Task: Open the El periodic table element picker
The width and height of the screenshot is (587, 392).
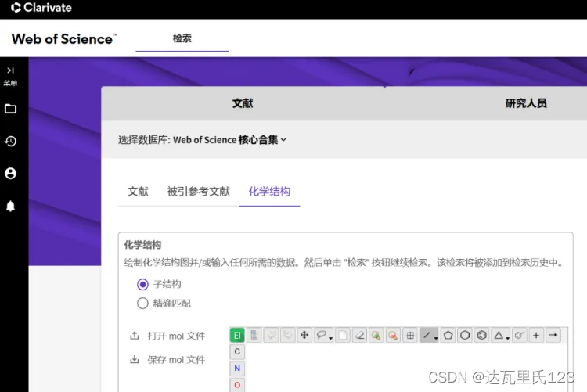Action: 237,335
